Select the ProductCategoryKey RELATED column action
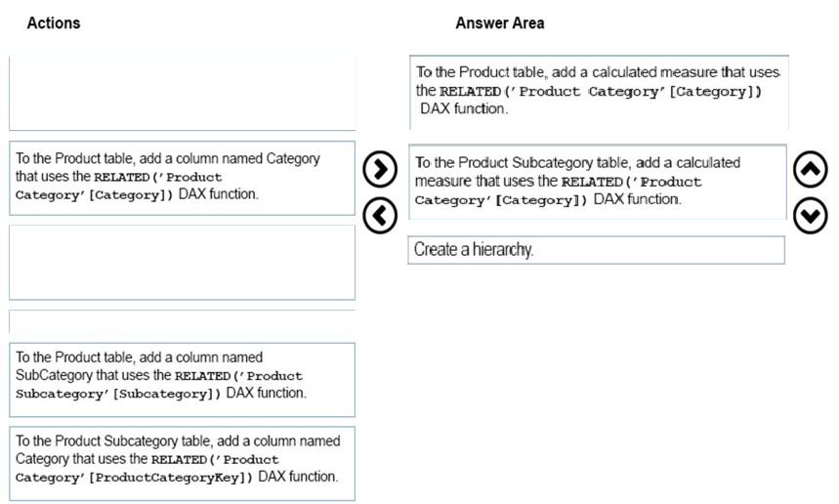The height and width of the screenshot is (504, 839). (x=182, y=463)
